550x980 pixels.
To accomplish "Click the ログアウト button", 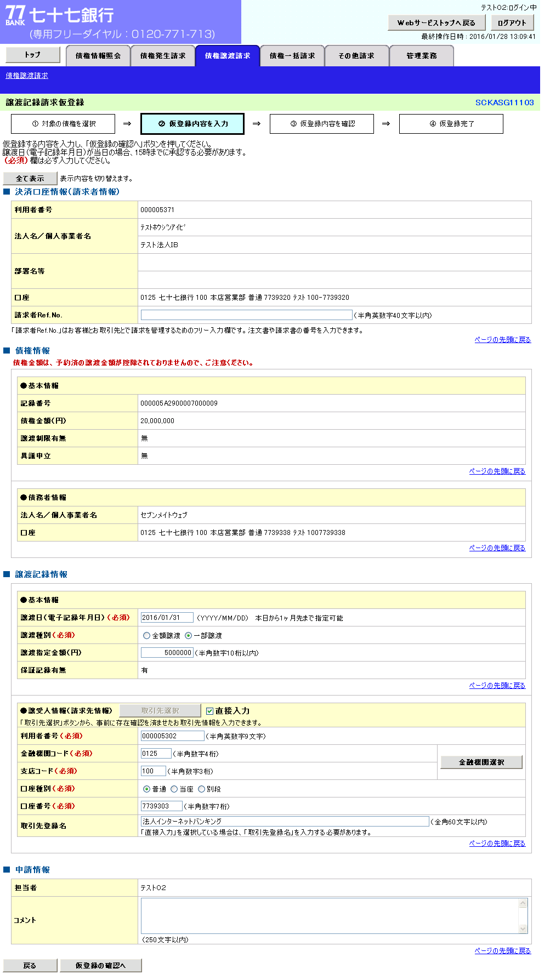I will (x=512, y=23).
